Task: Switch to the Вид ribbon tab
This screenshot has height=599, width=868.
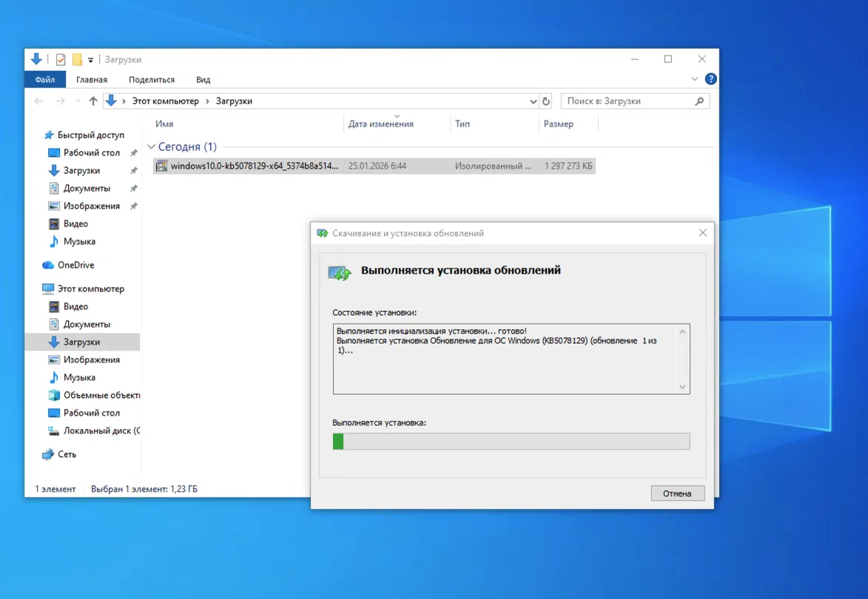Action: pos(203,79)
